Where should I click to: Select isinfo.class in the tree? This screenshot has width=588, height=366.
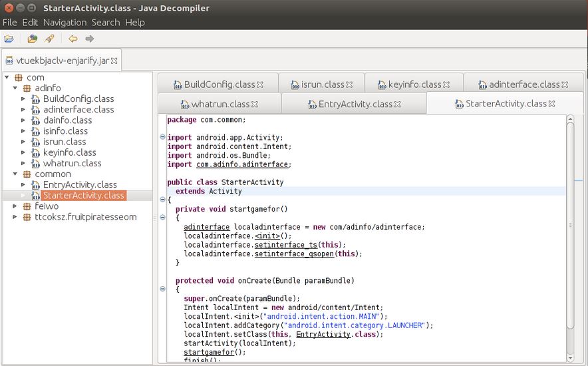66,131
